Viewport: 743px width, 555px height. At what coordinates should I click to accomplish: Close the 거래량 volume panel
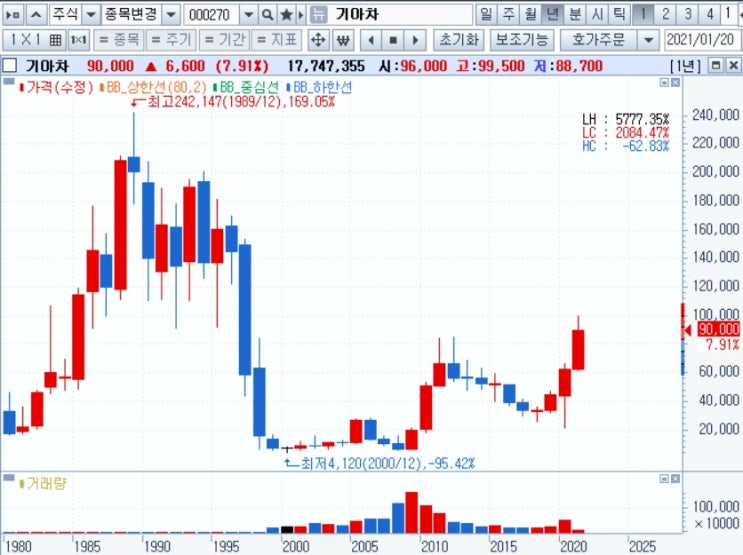pos(676,479)
